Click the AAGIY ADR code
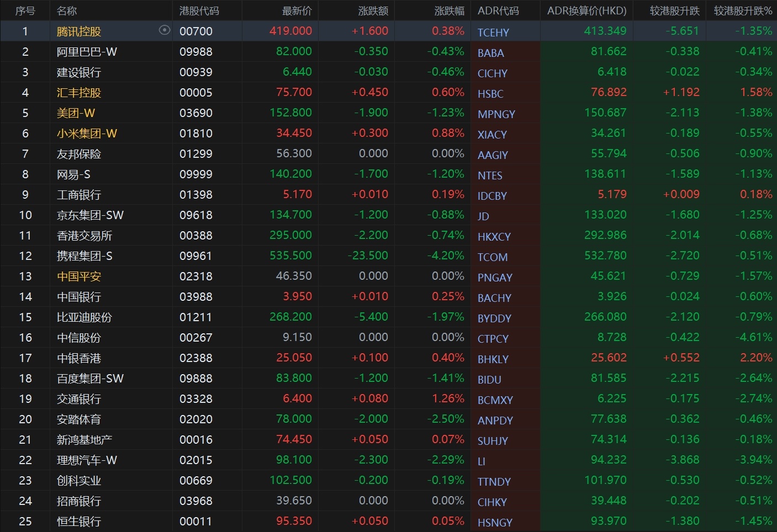This screenshot has width=777, height=532. point(493,155)
